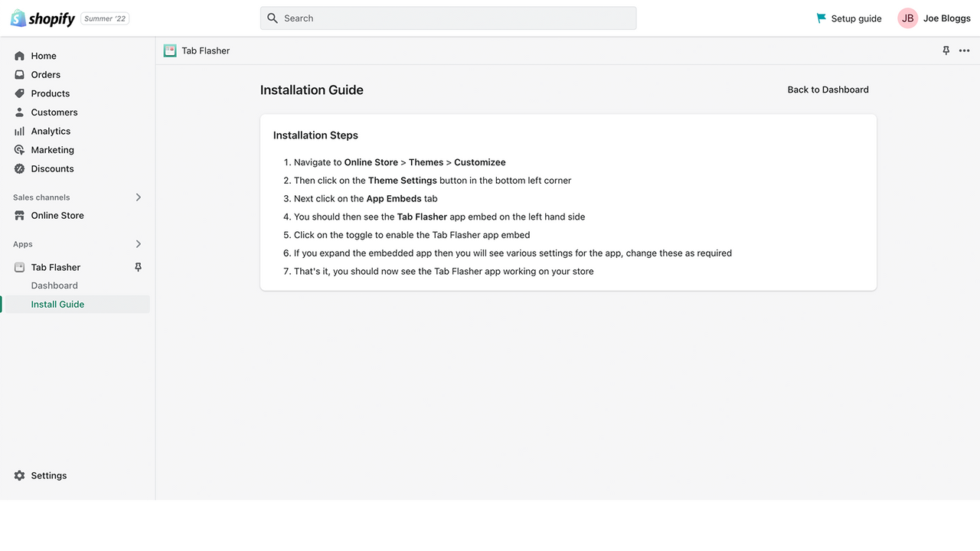980x551 pixels.
Task: Open the more actions menu for Tab Flasher
Action: pyautogui.click(x=964, y=51)
